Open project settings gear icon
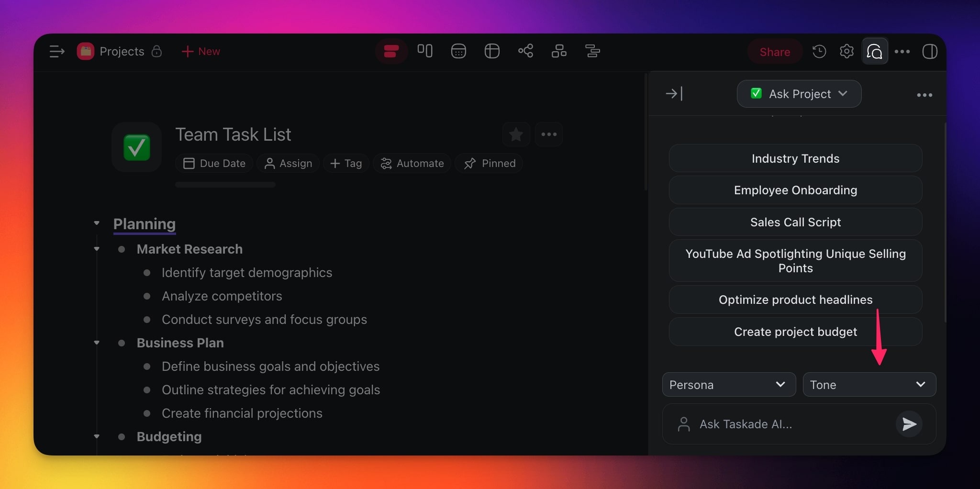 coord(846,51)
